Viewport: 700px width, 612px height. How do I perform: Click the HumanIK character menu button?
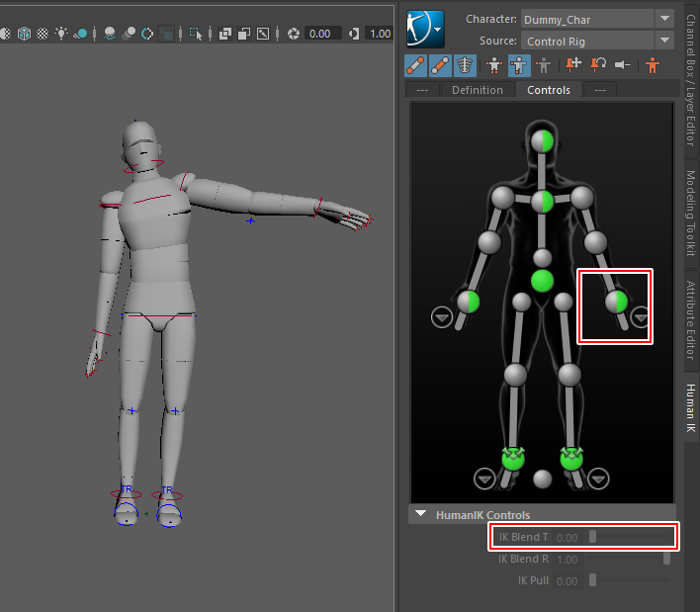pyautogui.click(x=425, y=29)
